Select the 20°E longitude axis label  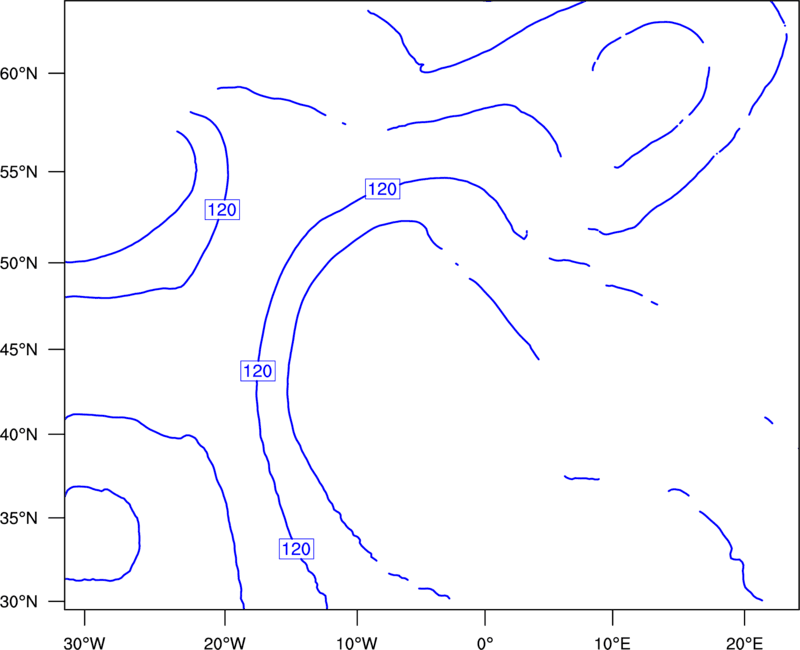[x=744, y=643]
